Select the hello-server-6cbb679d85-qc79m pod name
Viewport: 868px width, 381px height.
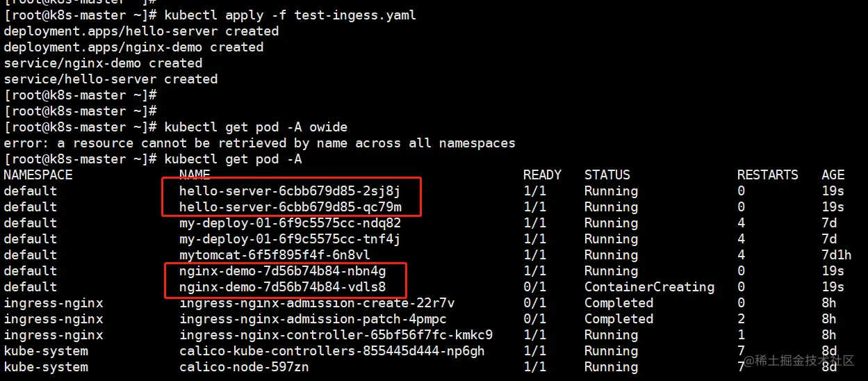(x=290, y=207)
